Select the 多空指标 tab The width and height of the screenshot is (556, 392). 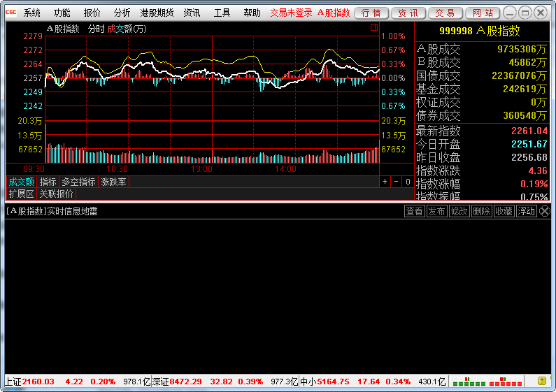click(78, 182)
